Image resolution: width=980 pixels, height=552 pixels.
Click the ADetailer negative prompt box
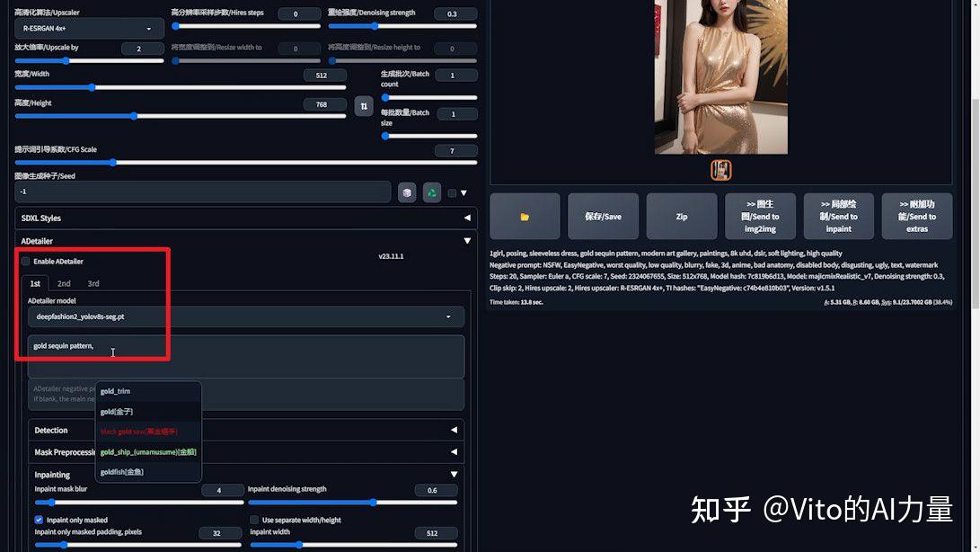pyautogui.click(x=245, y=395)
